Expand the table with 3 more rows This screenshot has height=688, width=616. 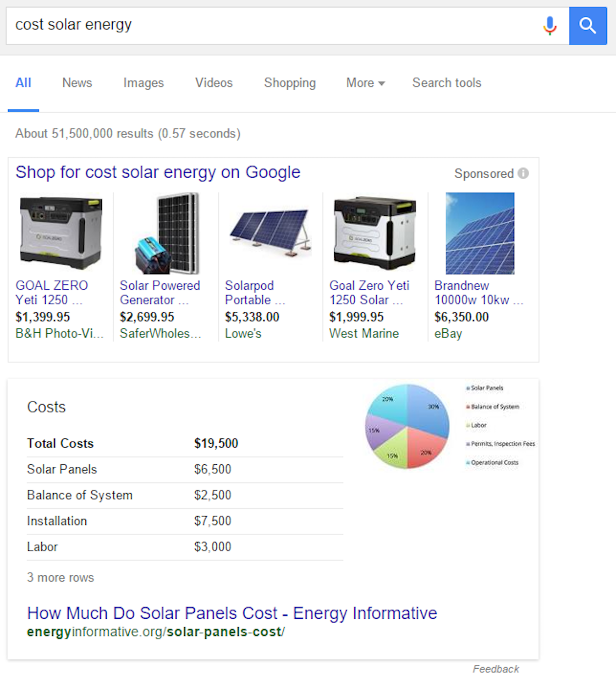(60, 577)
